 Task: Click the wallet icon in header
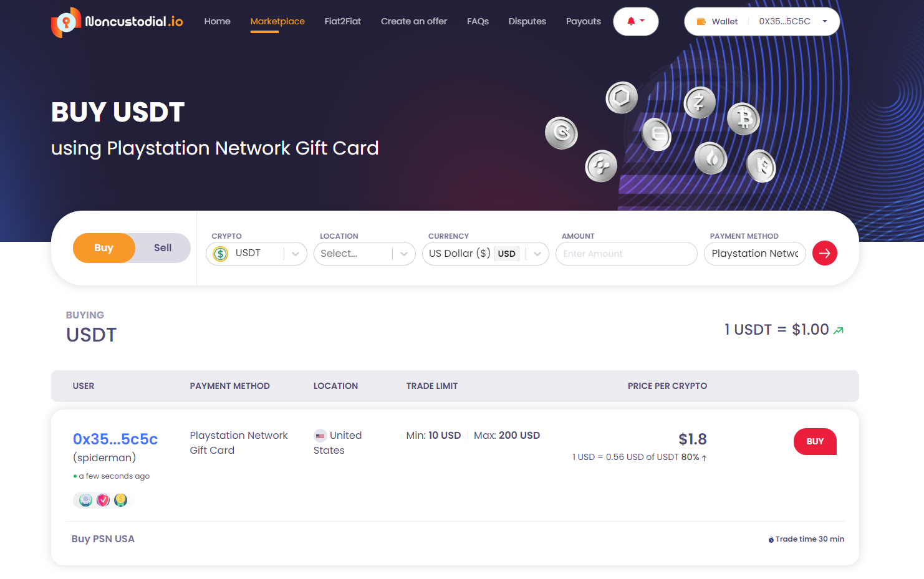coord(701,21)
